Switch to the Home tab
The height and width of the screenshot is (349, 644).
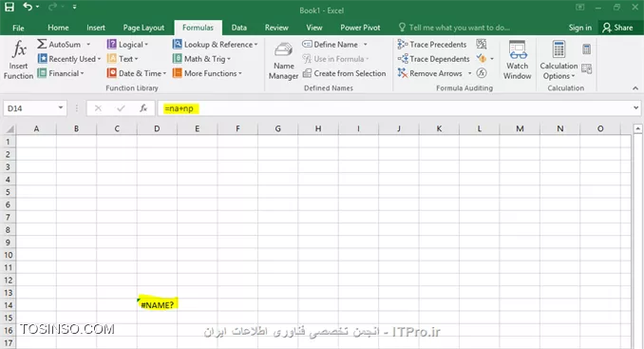click(58, 28)
